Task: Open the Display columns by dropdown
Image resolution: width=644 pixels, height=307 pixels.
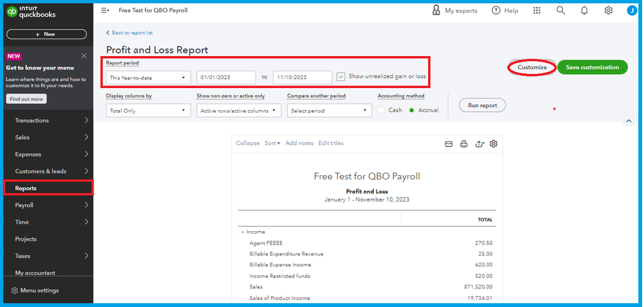Action: pos(148,111)
